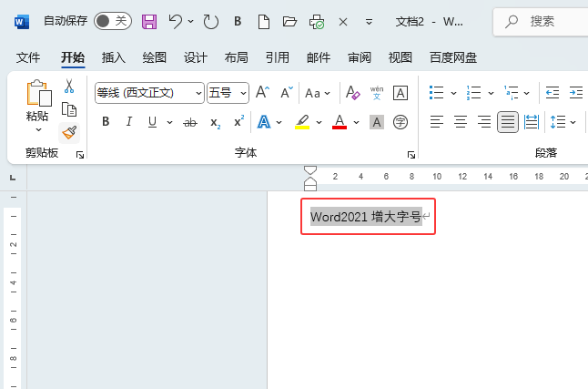Screen dimensions: 588x389
Task: Click the Word application icon
Action: [x=21, y=21]
